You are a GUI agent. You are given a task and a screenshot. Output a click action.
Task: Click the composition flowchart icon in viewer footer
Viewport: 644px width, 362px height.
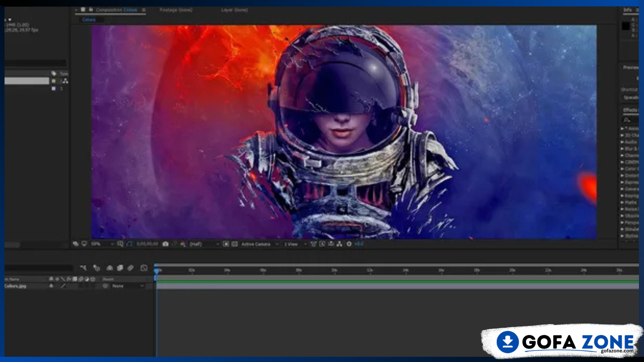click(x=339, y=244)
